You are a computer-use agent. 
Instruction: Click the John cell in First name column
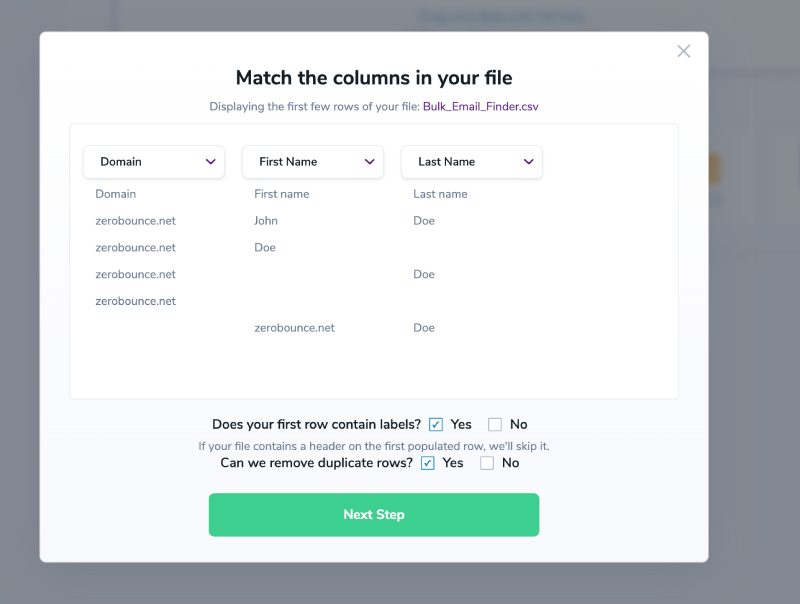[265, 220]
